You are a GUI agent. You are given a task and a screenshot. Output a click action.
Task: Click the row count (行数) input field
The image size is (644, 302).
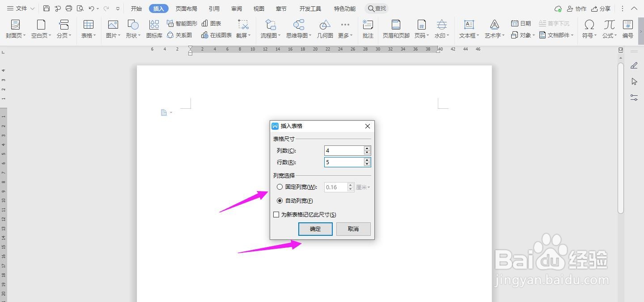coord(344,162)
